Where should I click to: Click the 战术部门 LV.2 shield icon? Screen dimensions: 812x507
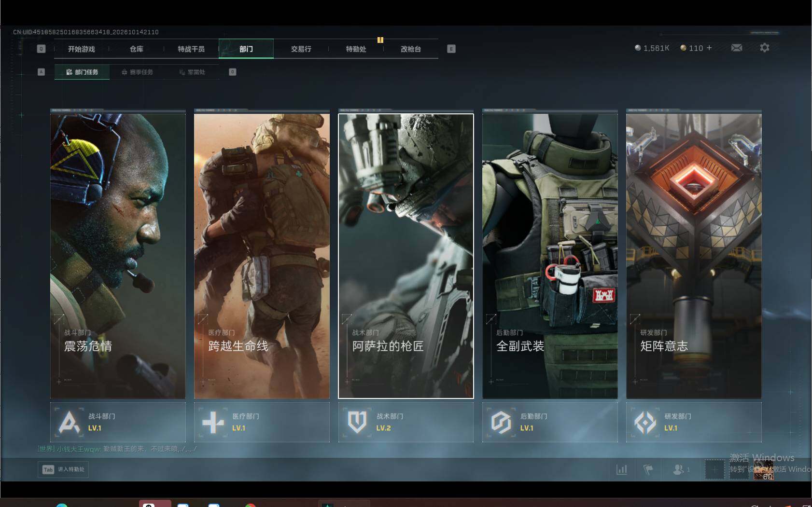[357, 422]
